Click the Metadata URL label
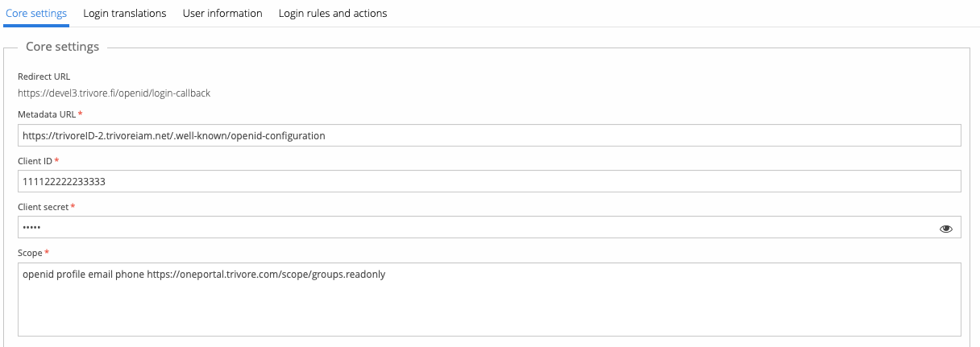980x347 pixels. tap(47, 114)
